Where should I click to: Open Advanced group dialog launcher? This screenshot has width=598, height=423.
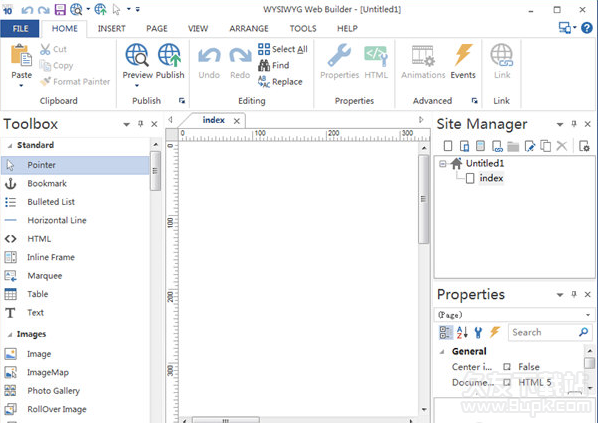474,101
